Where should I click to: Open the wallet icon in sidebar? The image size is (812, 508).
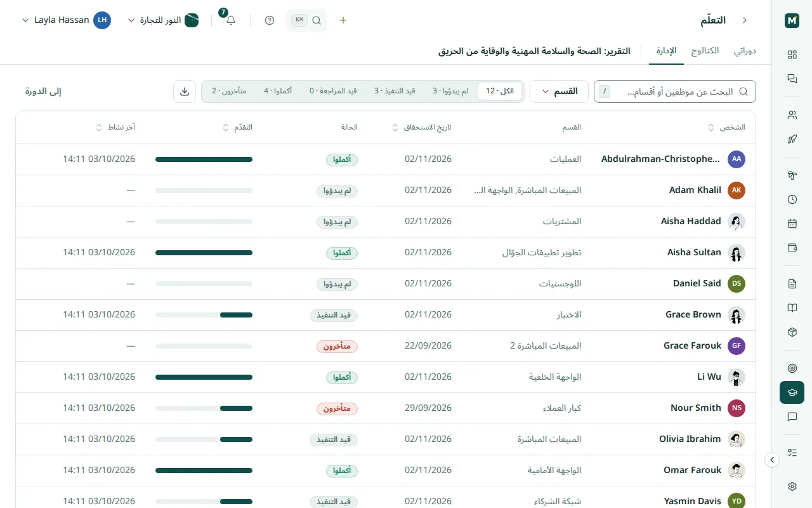pyautogui.click(x=792, y=248)
